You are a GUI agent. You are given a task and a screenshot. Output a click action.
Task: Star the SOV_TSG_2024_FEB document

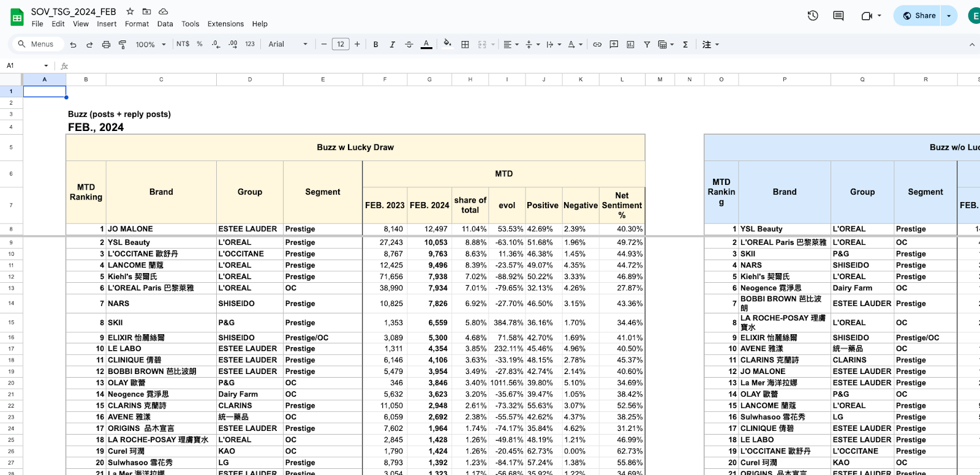coord(130,12)
